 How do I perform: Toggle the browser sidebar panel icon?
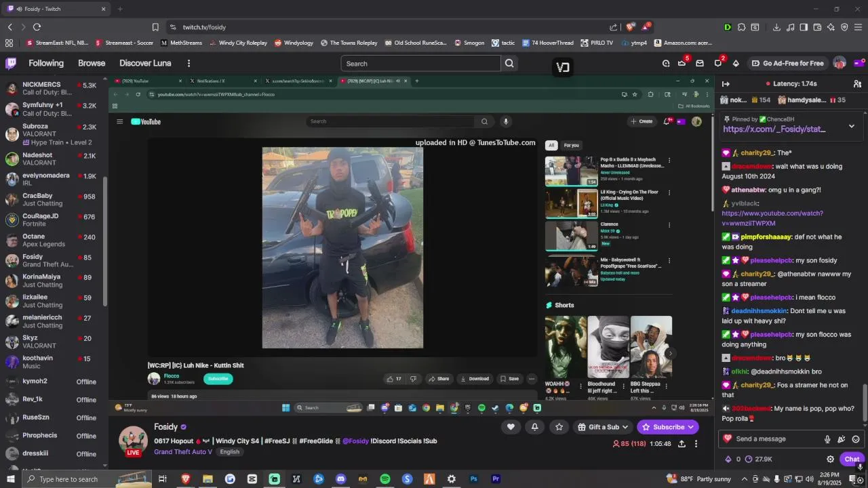coord(804,27)
